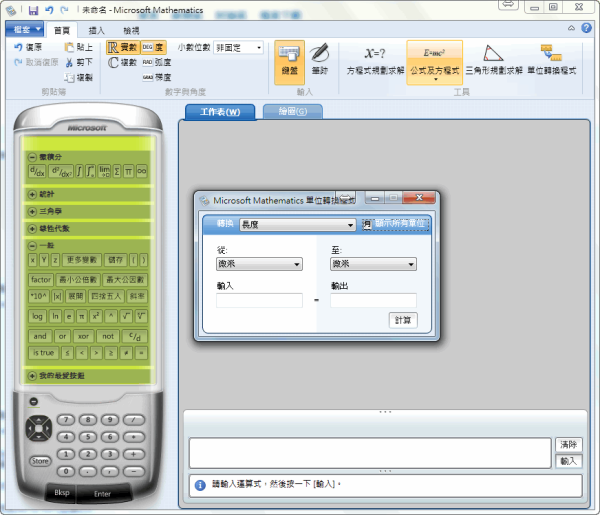This screenshot has width=600, height=515.
Task: Insert the infinity symbol button
Action: 142,171
